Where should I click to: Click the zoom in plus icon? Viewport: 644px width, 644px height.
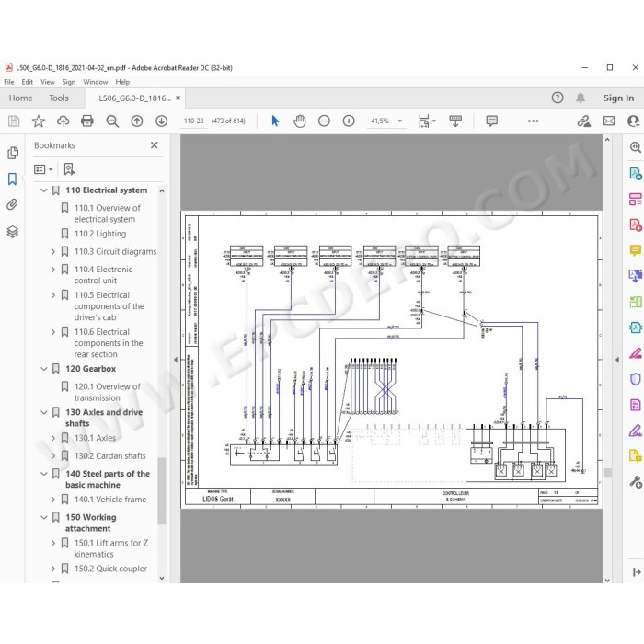pos(349,121)
